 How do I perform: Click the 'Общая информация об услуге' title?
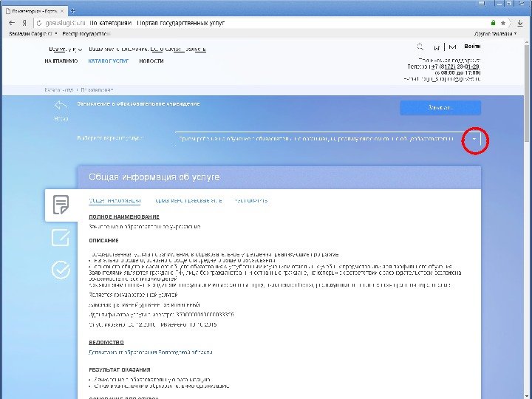(x=154, y=177)
